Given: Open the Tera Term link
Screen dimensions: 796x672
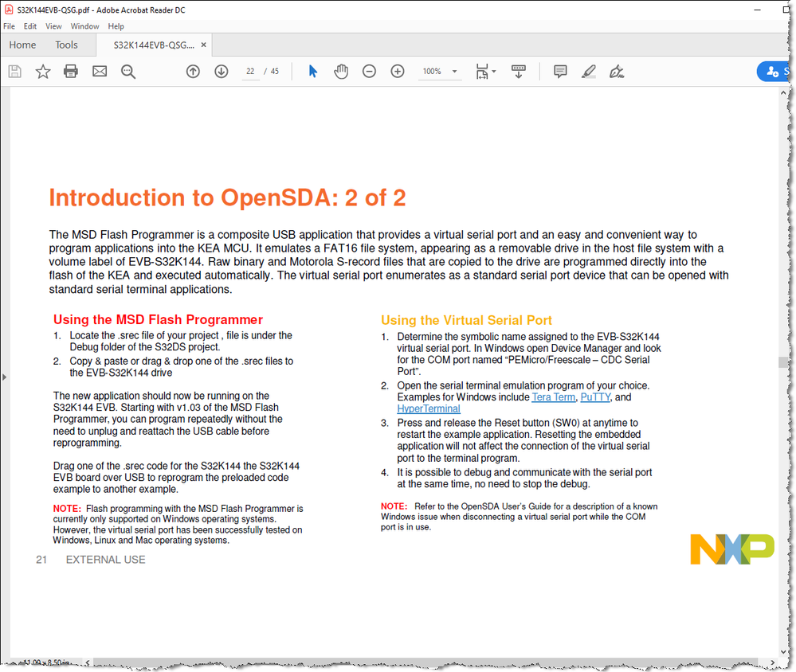Looking at the screenshot, I should click(553, 397).
